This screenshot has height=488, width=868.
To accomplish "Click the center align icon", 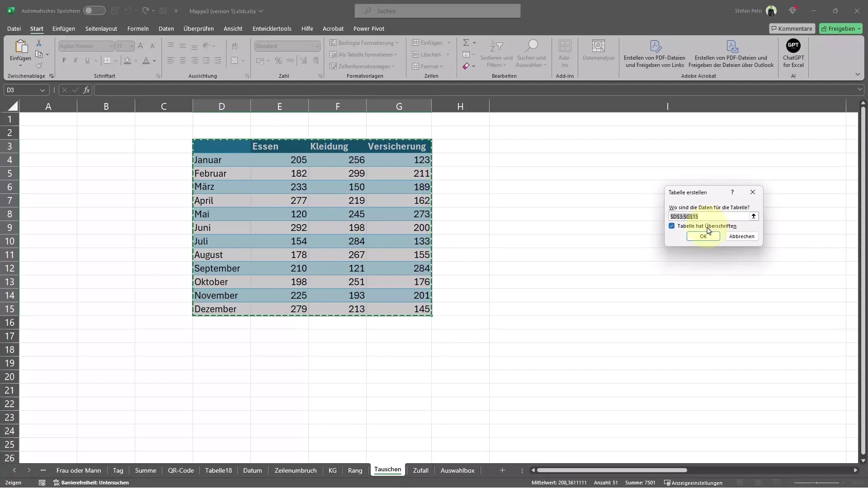I will pyautogui.click(x=183, y=61).
